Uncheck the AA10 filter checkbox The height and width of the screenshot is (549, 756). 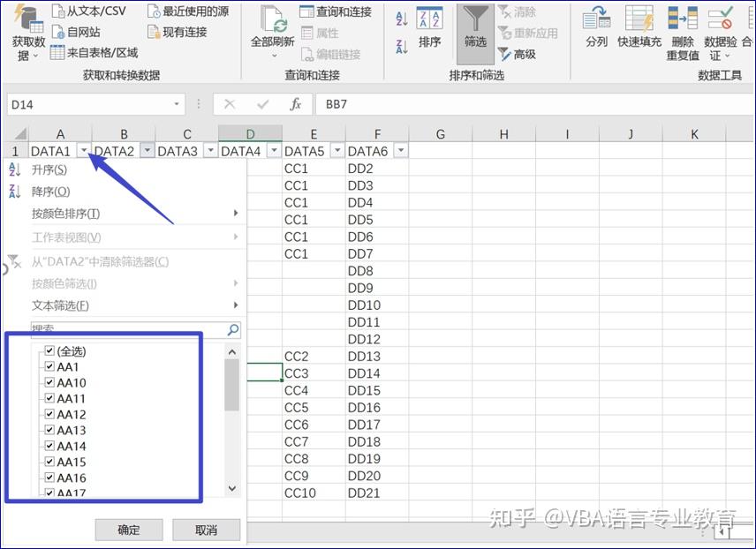pyautogui.click(x=49, y=382)
